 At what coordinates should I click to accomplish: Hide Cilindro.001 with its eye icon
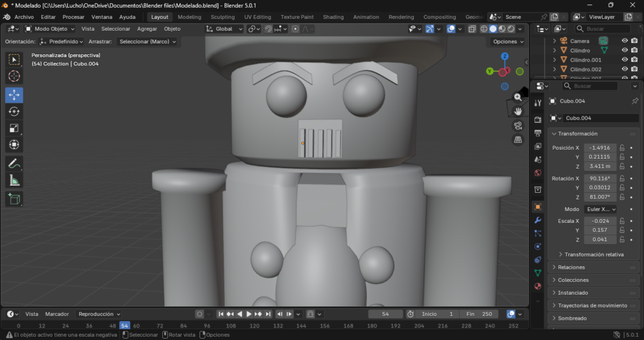(x=625, y=60)
